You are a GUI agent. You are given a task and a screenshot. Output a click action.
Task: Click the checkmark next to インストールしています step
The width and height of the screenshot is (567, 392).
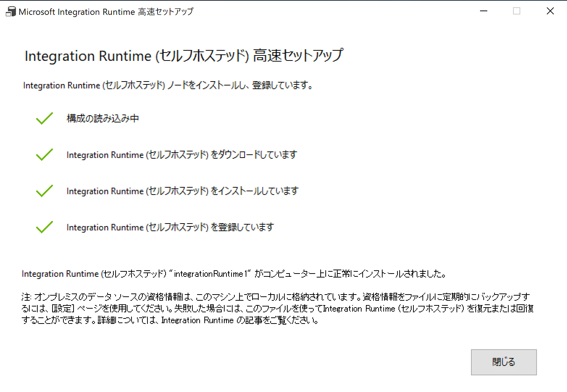[x=45, y=191]
